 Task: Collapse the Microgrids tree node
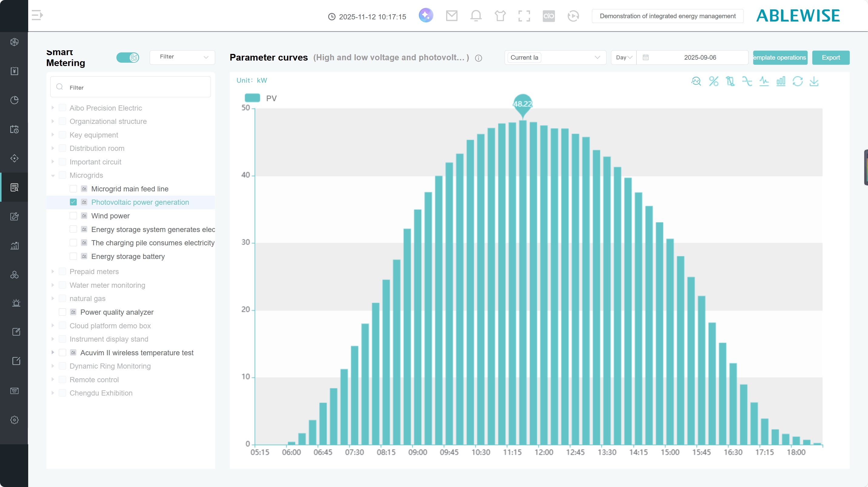pos(53,175)
